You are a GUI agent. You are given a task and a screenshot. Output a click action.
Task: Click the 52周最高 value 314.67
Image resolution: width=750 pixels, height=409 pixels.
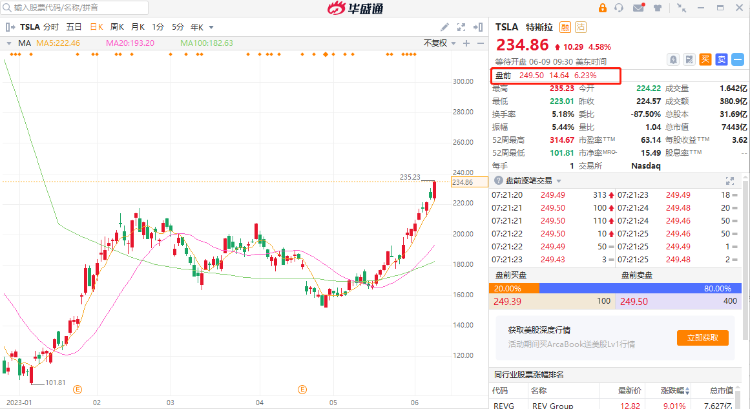pos(562,140)
